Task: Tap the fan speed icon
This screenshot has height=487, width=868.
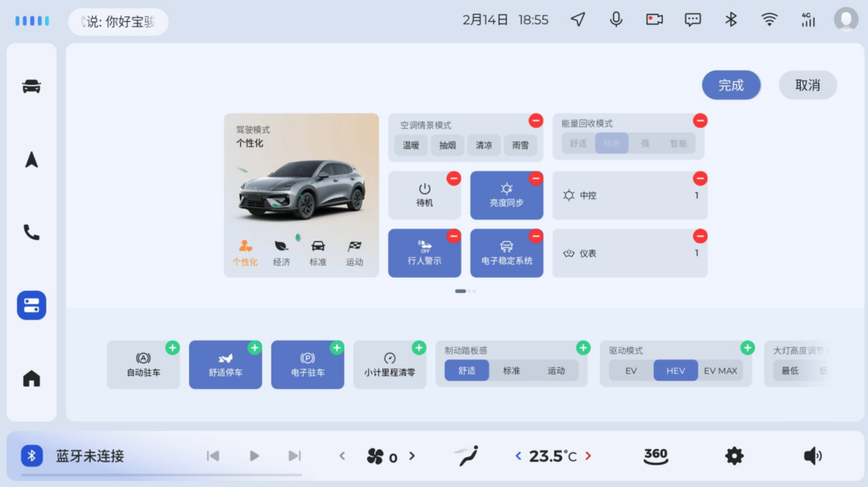Action: 375,456
